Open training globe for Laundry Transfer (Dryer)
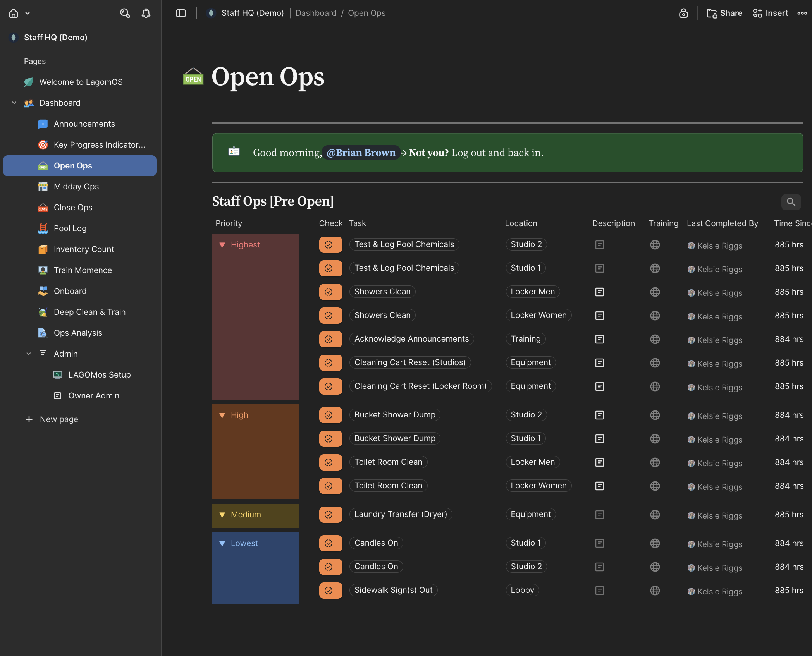812x656 pixels. pyautogui.click(x=655, y=515)
